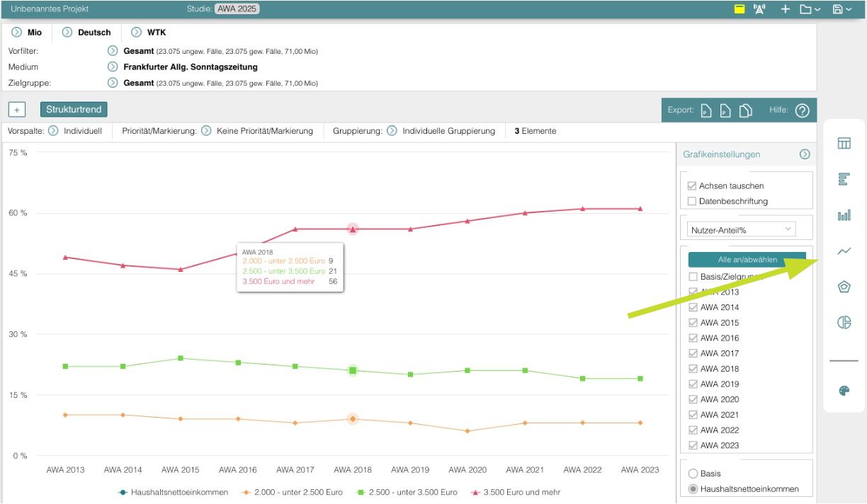Click the Alle an/abwählen button

click(x=747, y=260)
